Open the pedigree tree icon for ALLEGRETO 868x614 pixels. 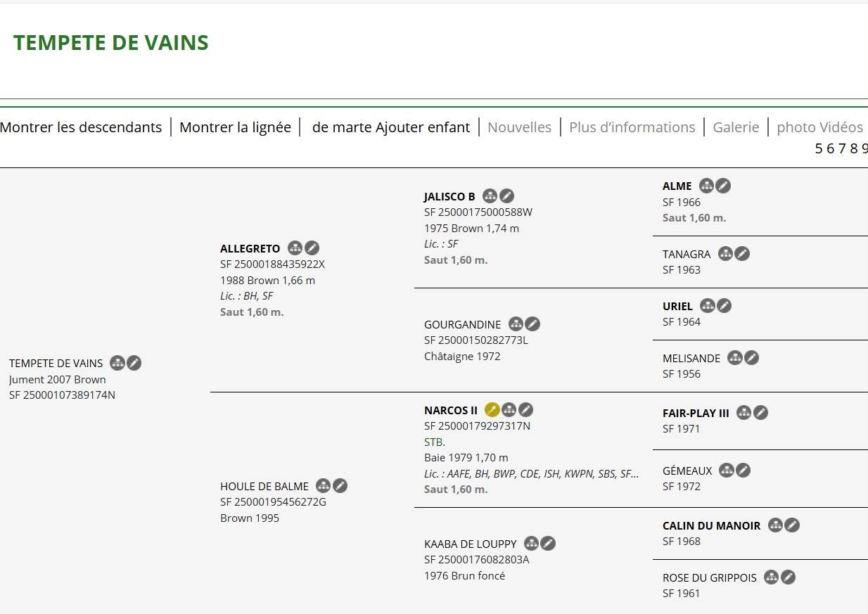[295, 248]
